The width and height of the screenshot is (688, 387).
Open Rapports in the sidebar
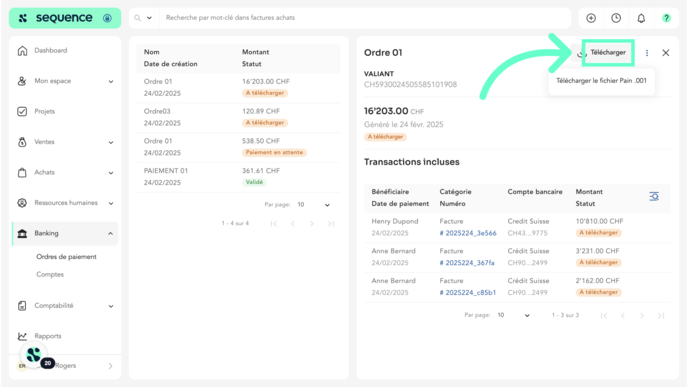click(48, 336)
